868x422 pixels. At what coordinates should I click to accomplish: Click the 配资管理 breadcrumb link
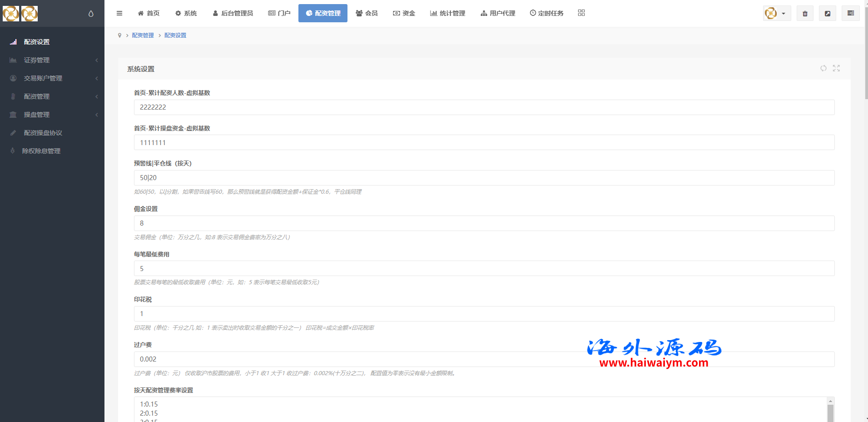click(x=143, y=35)
